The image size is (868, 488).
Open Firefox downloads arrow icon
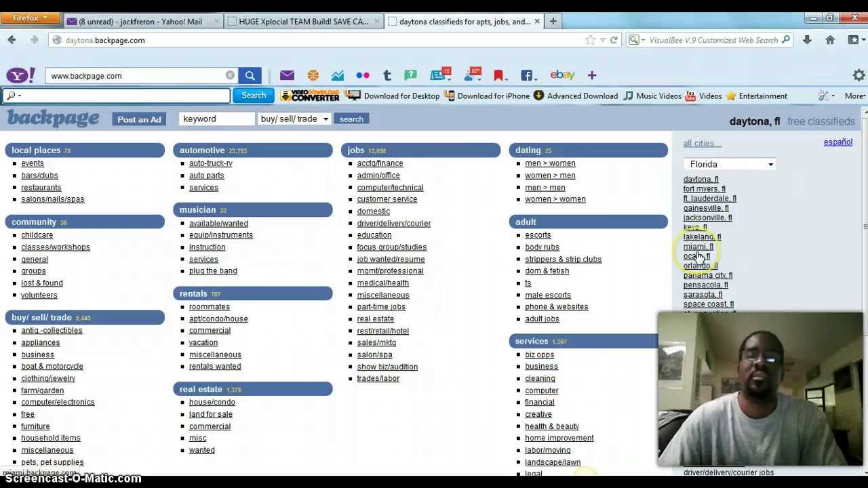[807, 40]
